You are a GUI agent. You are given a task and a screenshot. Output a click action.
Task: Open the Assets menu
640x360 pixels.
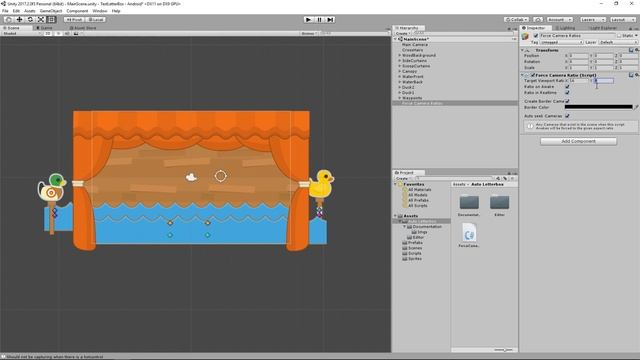pos(30,11)
